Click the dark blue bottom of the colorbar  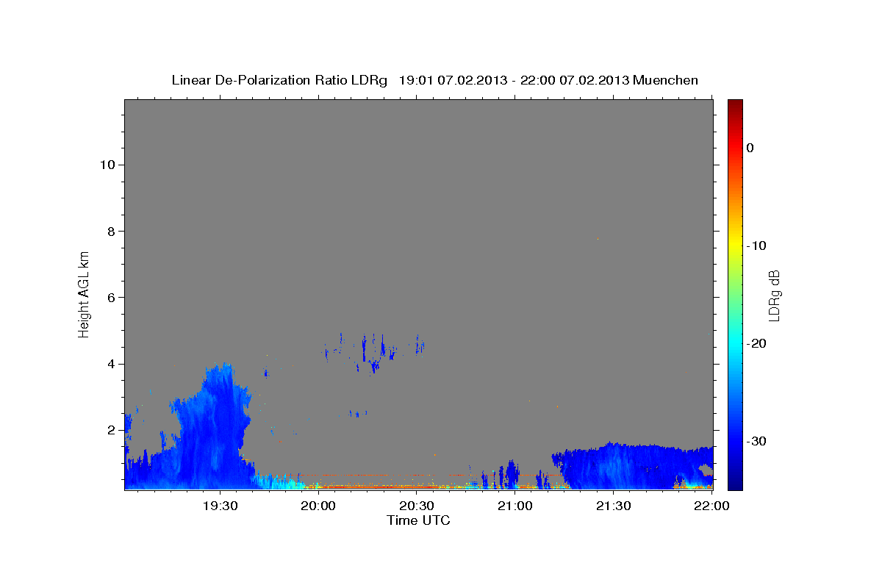(x=735, y=481)
